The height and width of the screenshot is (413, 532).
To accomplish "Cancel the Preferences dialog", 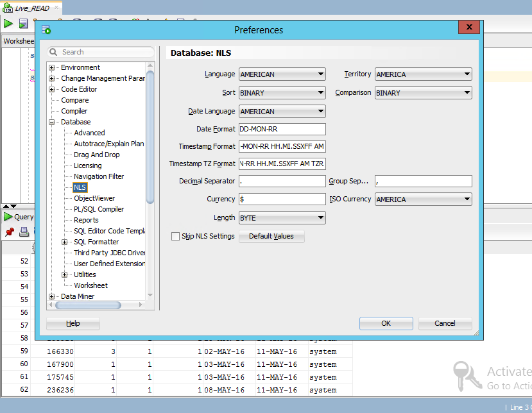I will [445, 323].
